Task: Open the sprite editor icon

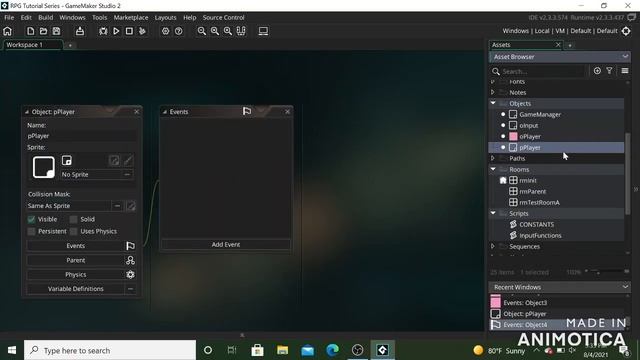Action: click(115, 160)
